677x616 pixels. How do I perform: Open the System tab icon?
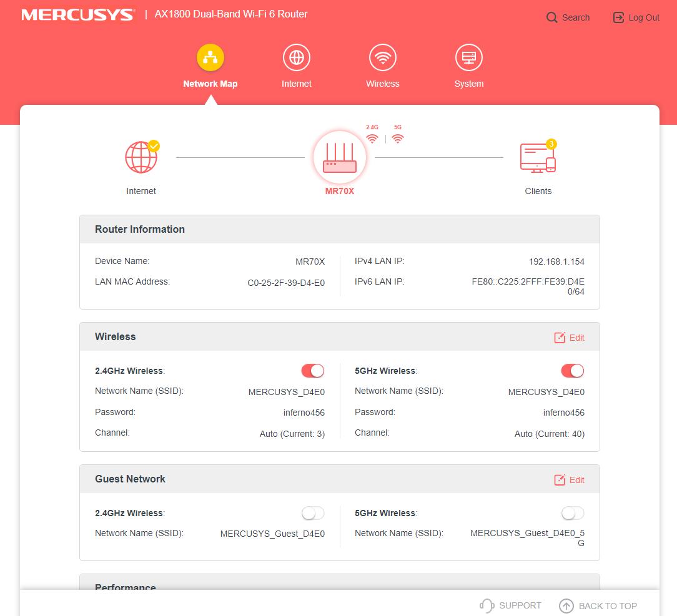[469, 57]
